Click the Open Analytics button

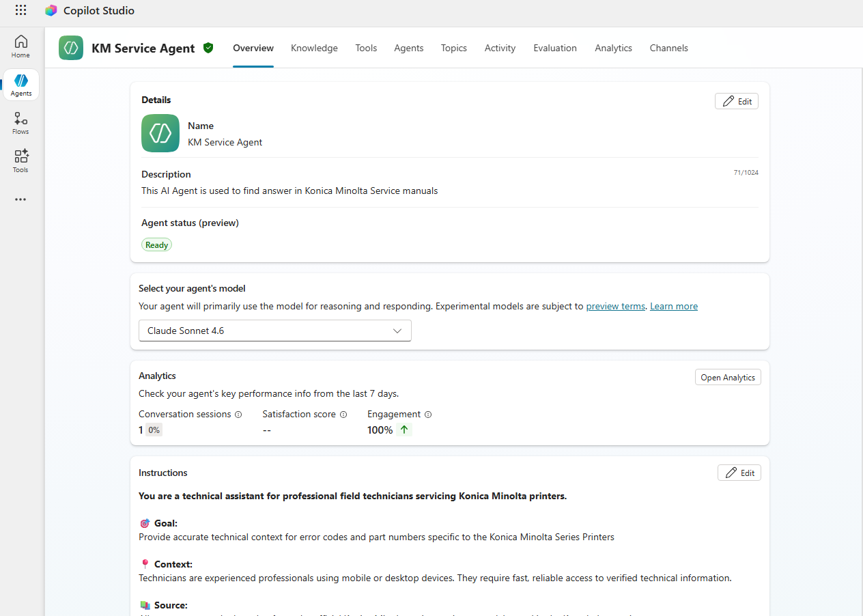click(728, 377)
